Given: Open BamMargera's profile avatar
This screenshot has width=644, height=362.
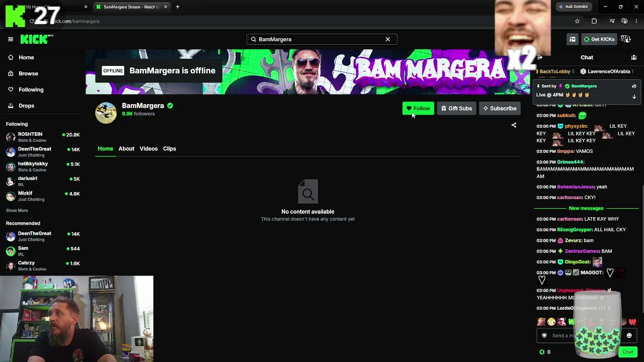Looking at the screenshot, I should (x=106, y=113).
